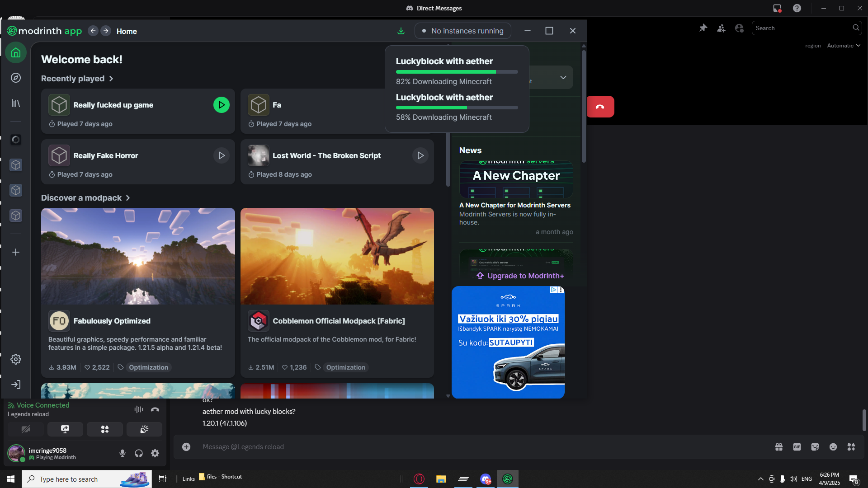Image resolution: width=868 pixels, height=488 pixels.
Task: Open pinned messages in Discord
Action: [x=703, y=28]
